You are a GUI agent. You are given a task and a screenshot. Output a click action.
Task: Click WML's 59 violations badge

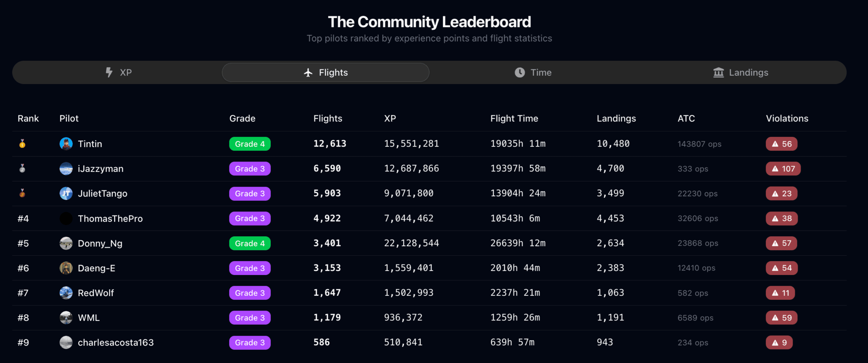[781, 318]
